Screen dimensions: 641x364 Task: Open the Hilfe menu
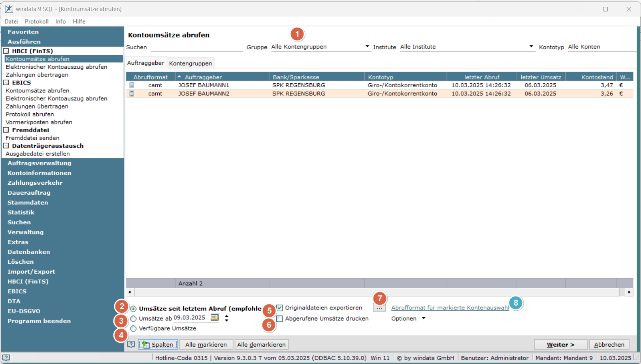pos(79,21)
